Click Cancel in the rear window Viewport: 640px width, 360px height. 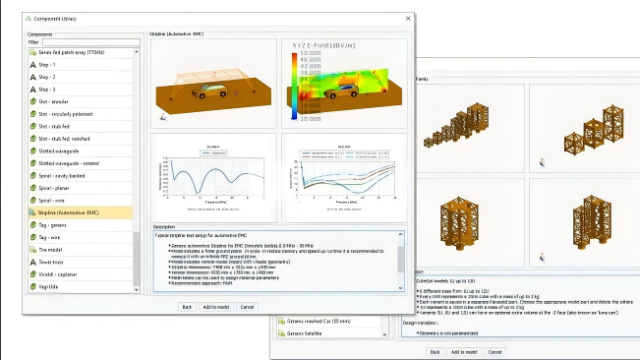click(495, 352)
